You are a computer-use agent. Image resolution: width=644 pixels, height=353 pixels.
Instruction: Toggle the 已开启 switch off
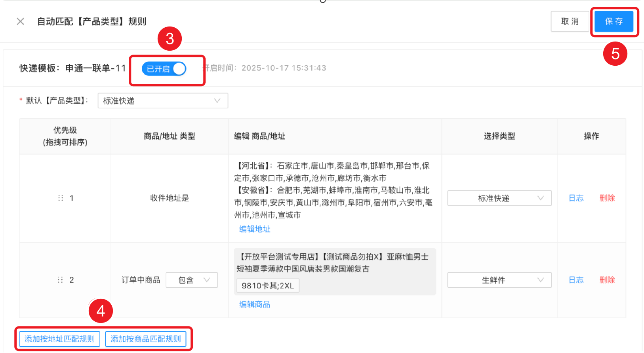pyautogui.click(x=164, y=69)
